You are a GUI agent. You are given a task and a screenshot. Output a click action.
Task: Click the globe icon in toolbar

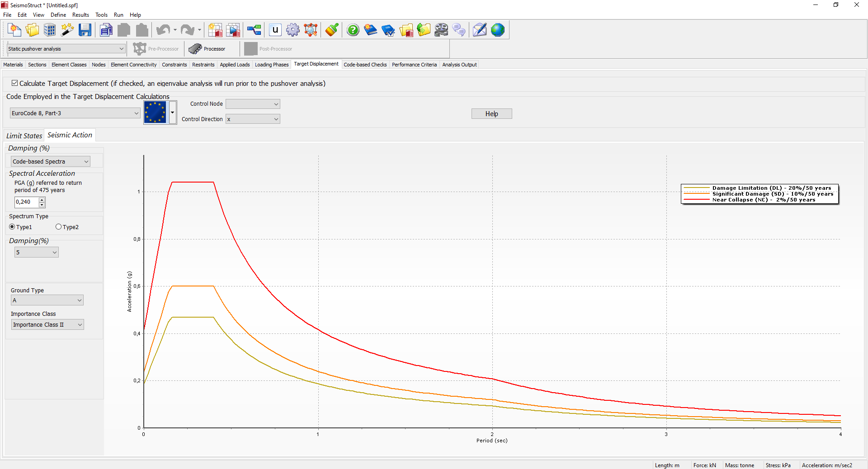[498, 30]
